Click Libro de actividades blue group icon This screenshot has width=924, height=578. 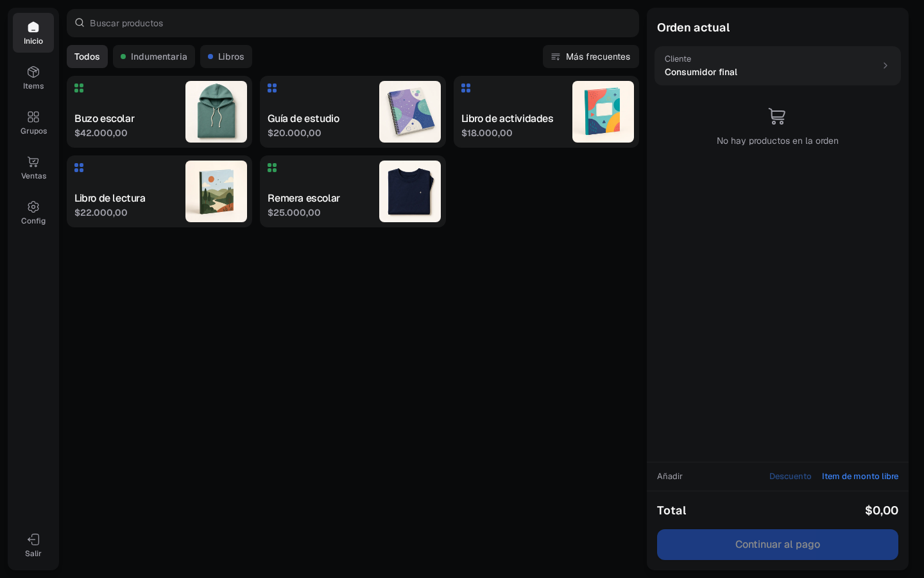[466, 88]
